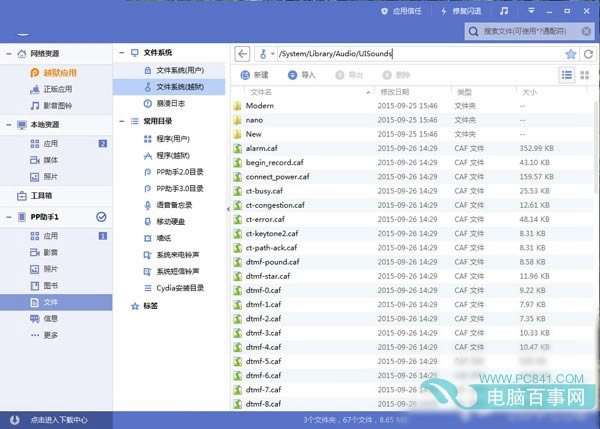Viewport: 600px width, 429px height.
Task: Collapse side panel with splitter arrow
Action: click(x=228, y=209)
